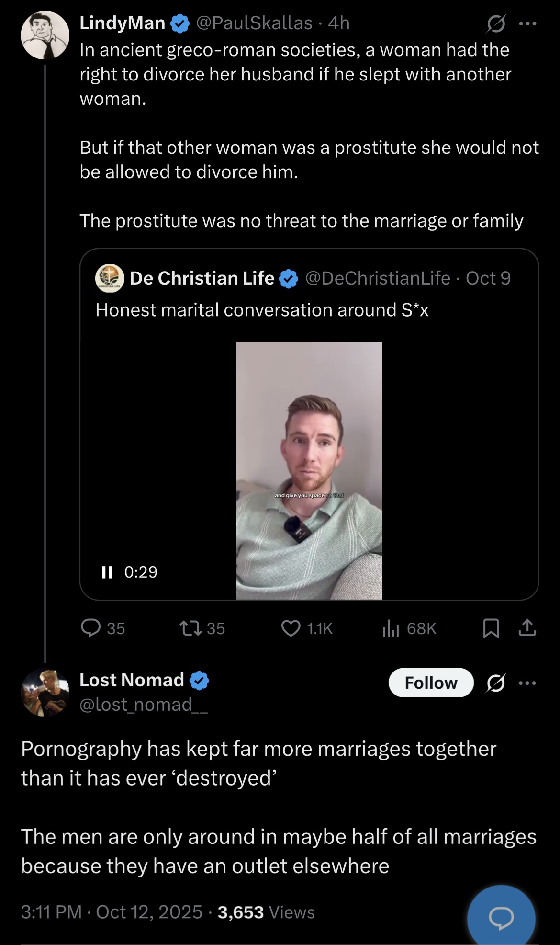The width and height of the screenshot is (560, 945).
Task: Open @DeChristianLife quoted account
Action: tap(378, 278)
